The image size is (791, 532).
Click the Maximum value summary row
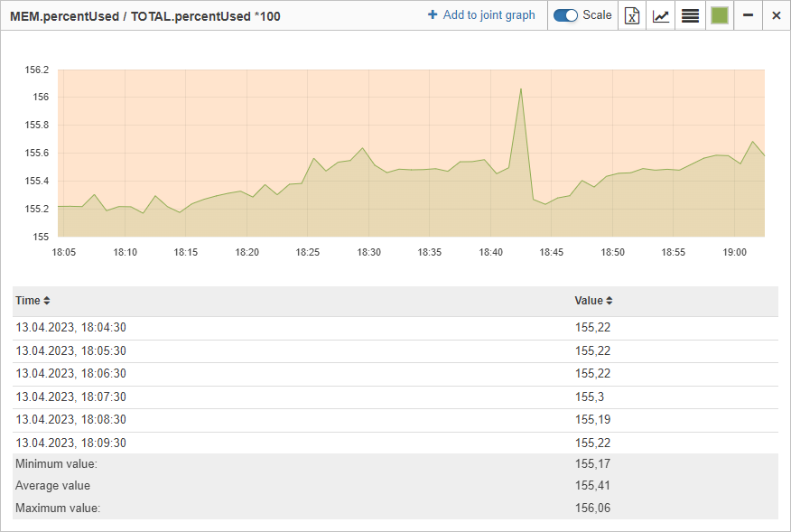[x=395, y=508]
